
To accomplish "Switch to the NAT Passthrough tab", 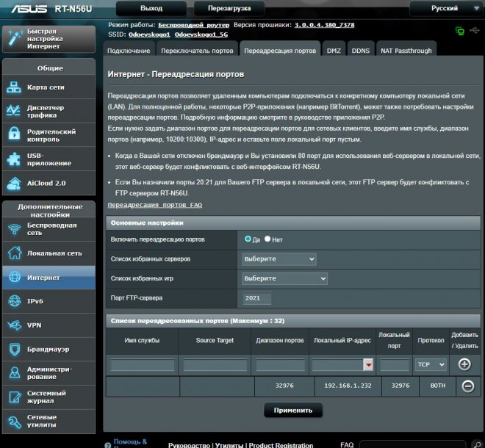I will click(x=406, y=50).
